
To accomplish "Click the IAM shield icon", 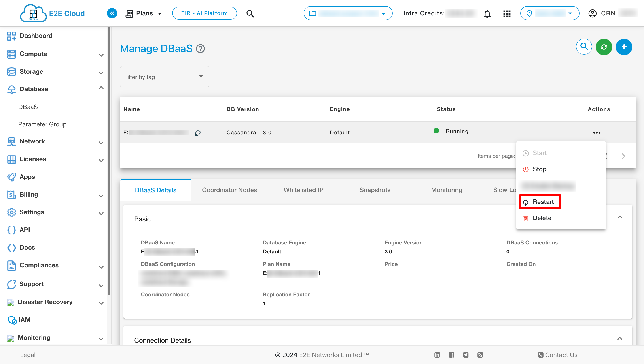I will (x=12, y=320).
